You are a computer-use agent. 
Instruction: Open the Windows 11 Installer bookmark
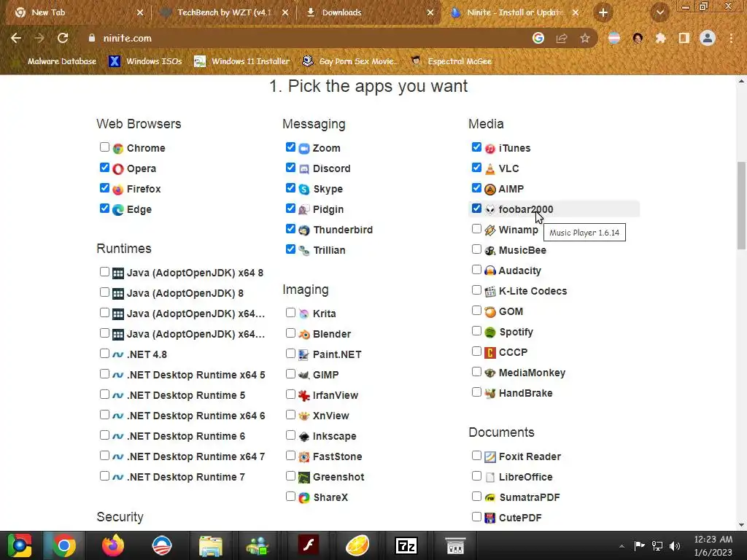coord(242,61)
